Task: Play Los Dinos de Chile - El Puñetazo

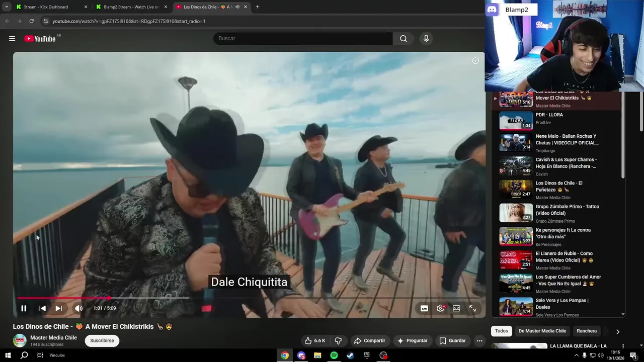Action: point(556,190)
